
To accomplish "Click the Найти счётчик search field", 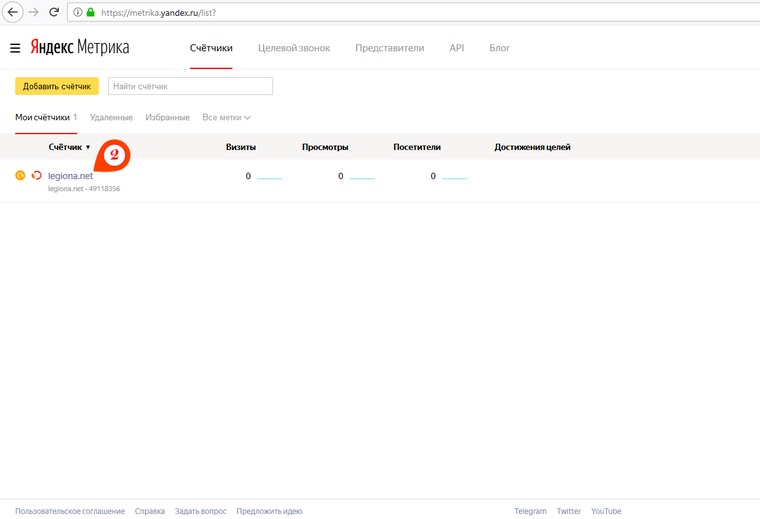I will [190, 87].
